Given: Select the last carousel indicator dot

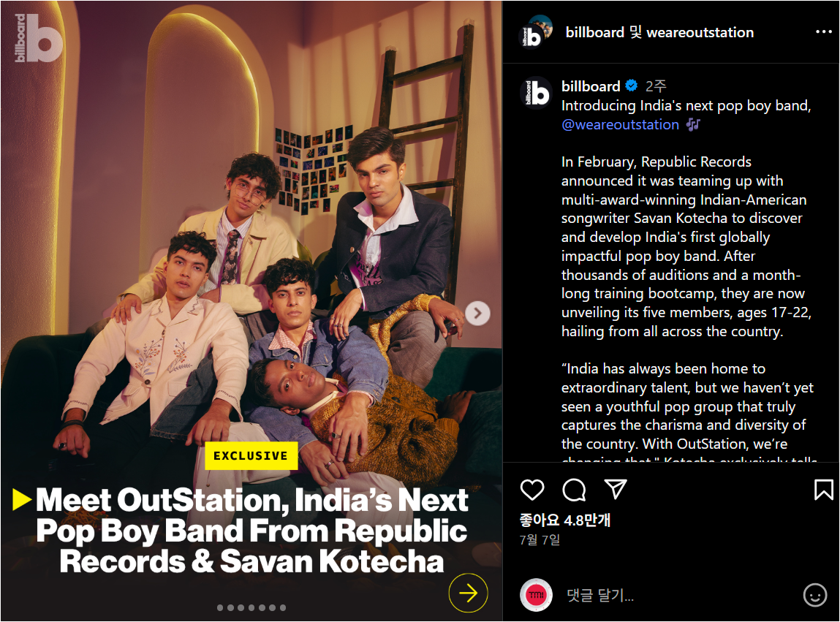Looking at the screenshot, I should pyautogui.click(x=283, y=607).
